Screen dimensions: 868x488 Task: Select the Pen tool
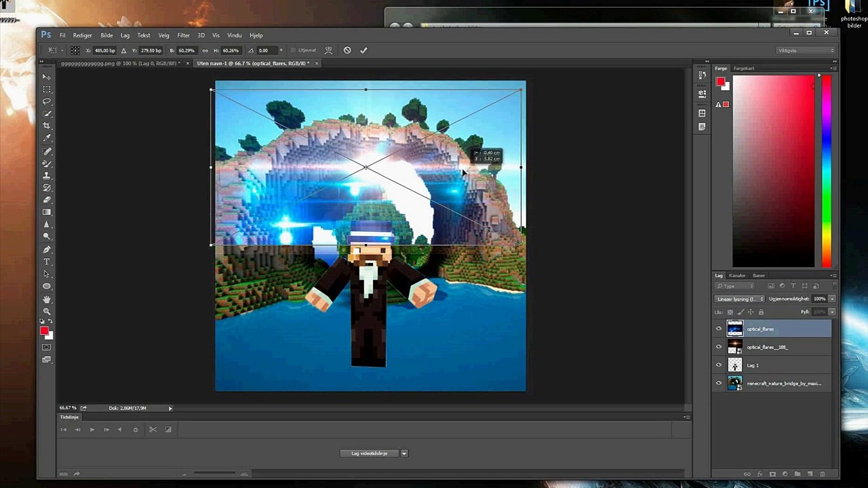pyautogui.click(x=47, y=249)
